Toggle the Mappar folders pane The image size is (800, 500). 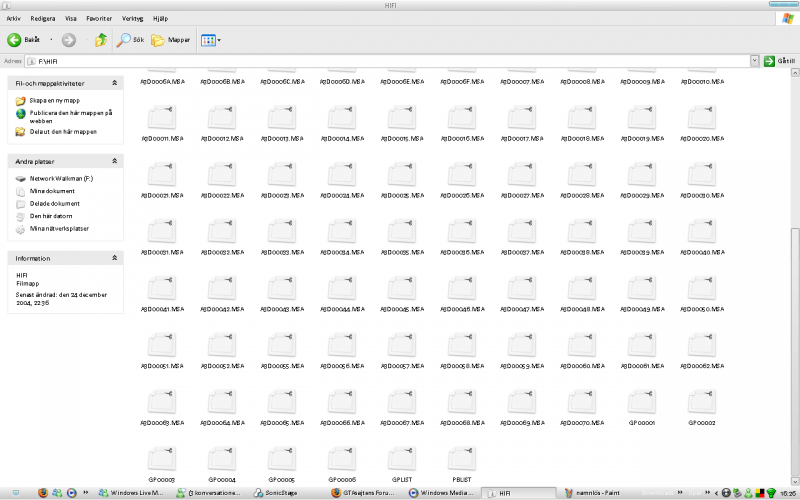171,40
